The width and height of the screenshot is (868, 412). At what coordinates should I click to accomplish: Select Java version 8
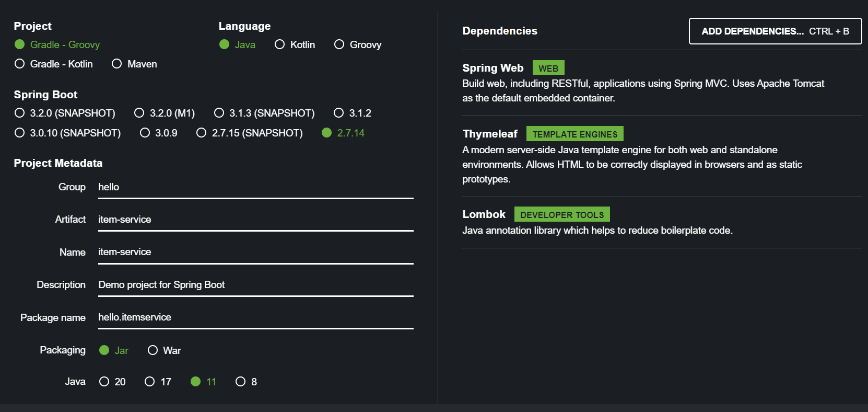point(247,382)
